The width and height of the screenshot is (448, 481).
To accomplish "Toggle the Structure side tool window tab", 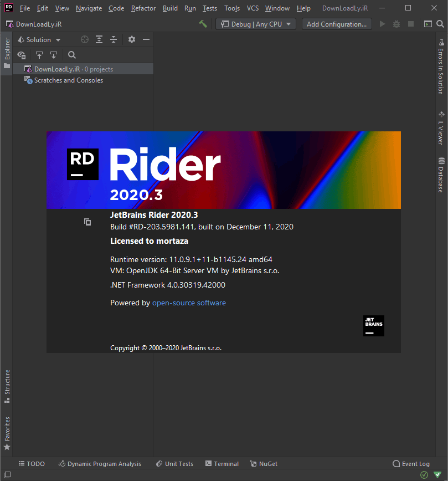I will point(7,387).
